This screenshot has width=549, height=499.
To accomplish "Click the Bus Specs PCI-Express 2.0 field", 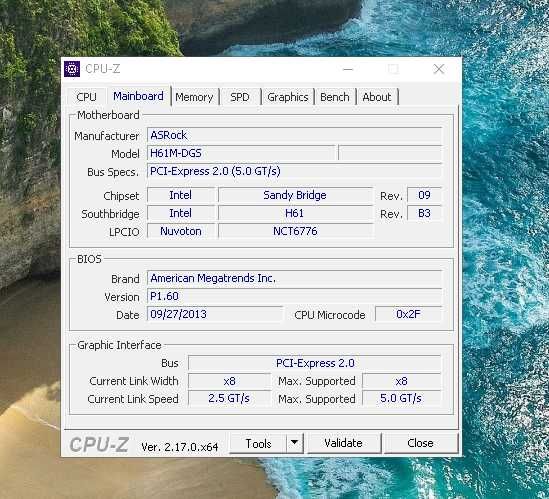I will click(x=294, y=171).
